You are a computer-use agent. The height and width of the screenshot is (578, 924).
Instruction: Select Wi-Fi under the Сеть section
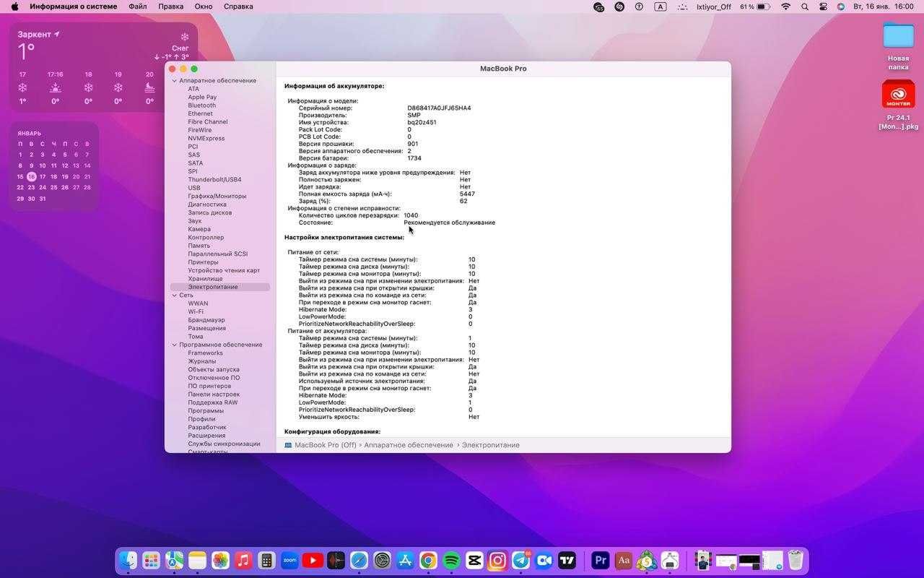(x=196, y=312)
